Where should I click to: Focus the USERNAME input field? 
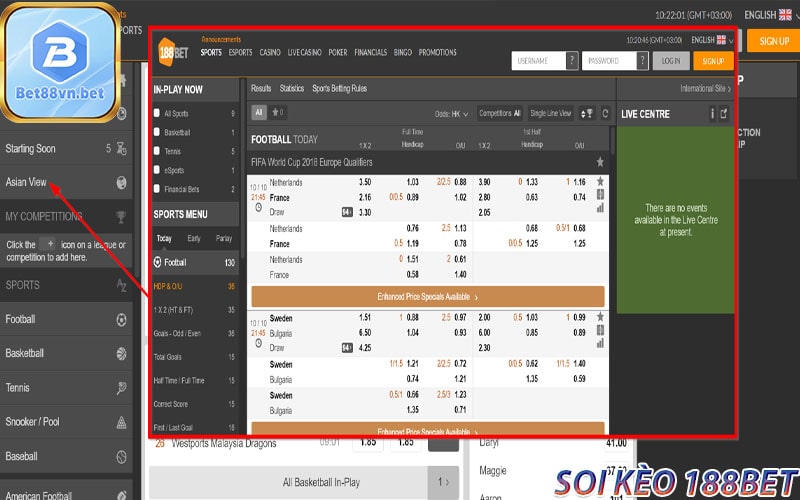tap(539, 61)
